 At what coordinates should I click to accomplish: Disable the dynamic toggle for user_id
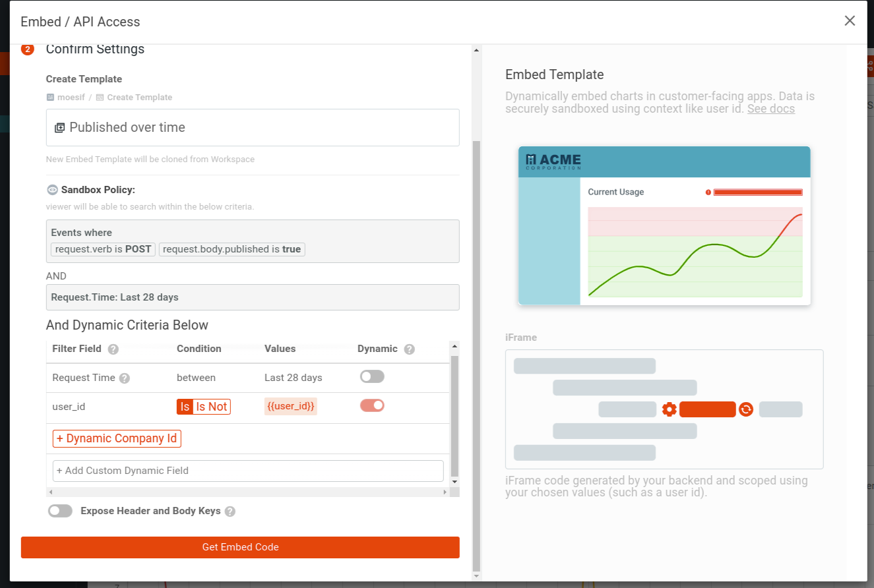coord(372,406)
